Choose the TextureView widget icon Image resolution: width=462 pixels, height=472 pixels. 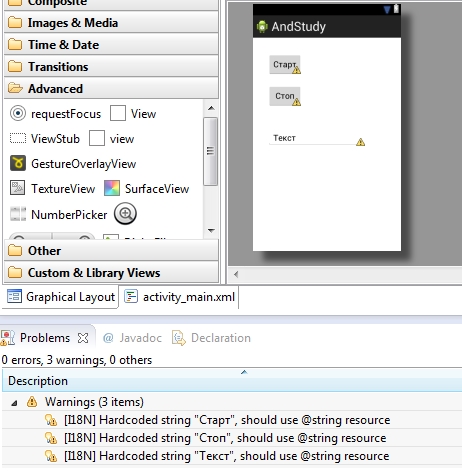18,188
